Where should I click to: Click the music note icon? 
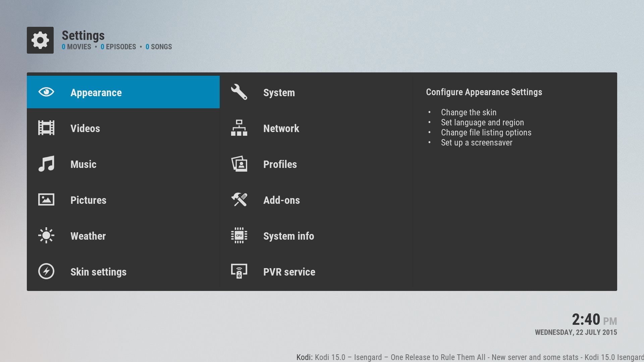point(46,164)
